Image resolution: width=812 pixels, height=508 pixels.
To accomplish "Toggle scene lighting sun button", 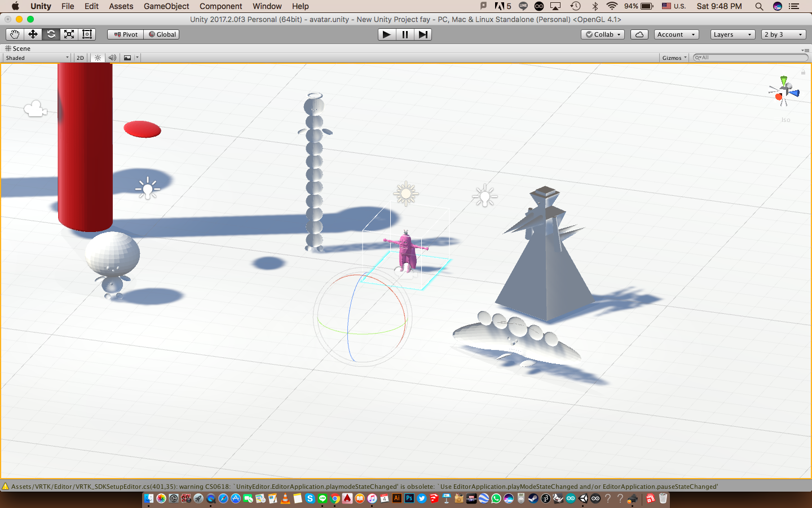I will click(98, 58).
